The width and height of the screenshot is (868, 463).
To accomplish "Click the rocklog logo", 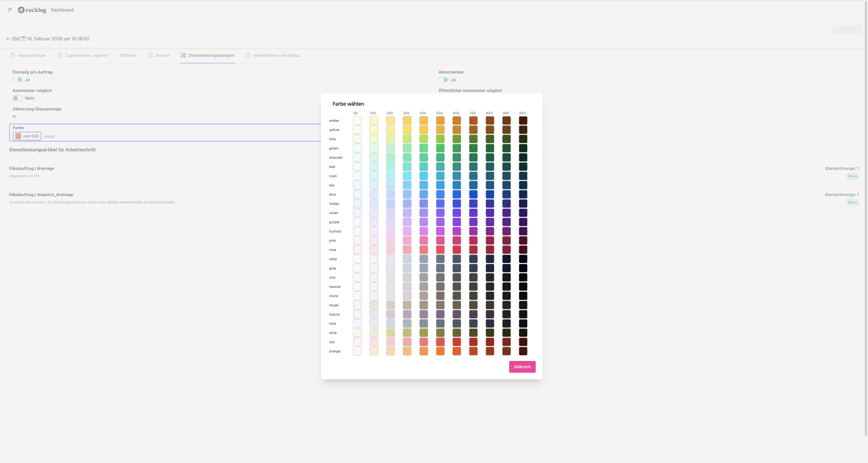I will pyautogui.click(x=32, y=10).
